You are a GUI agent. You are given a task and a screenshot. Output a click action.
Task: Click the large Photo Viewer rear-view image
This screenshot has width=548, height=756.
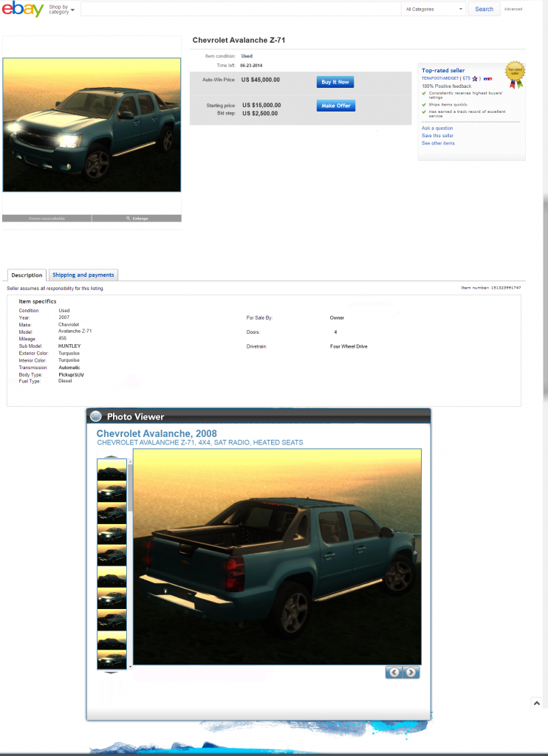pyautogui.click(x=278, y=557)
